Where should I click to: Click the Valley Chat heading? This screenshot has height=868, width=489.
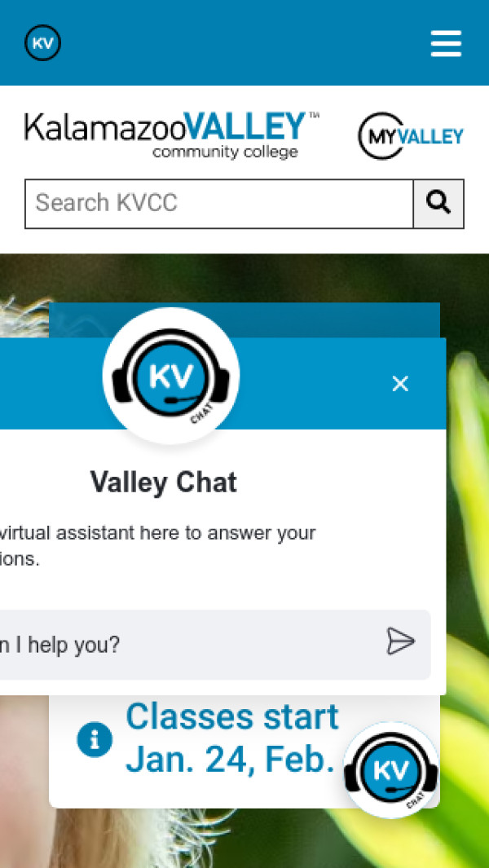pyautogui.click(x=163, y=482)
